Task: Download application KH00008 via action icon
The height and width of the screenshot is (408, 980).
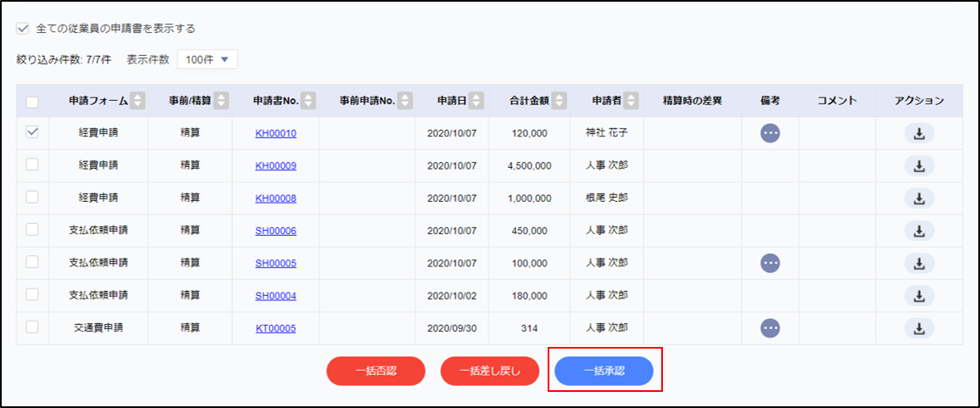Action: [x=919, y=198]
